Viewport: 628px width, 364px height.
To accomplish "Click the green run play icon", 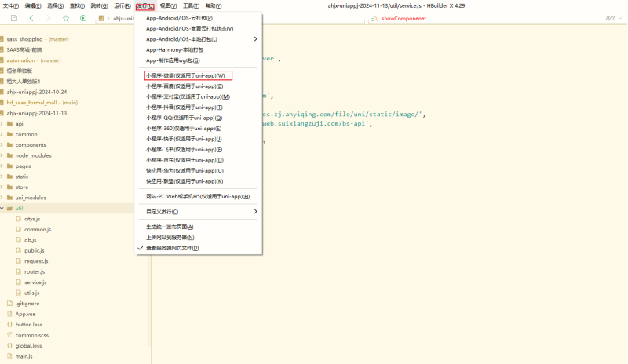I will tap(83, 18).
